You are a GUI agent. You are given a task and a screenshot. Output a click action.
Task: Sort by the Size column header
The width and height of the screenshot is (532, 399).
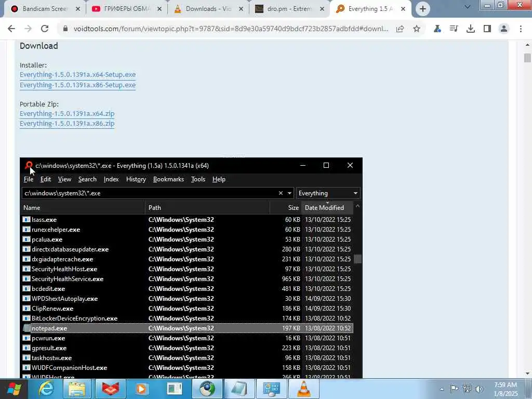click(285, 208)
